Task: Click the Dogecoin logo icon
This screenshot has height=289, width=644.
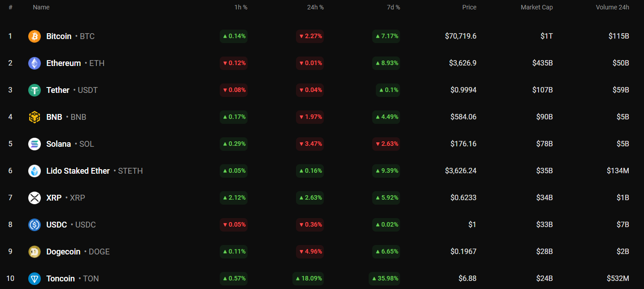Action: click(35, 252)
